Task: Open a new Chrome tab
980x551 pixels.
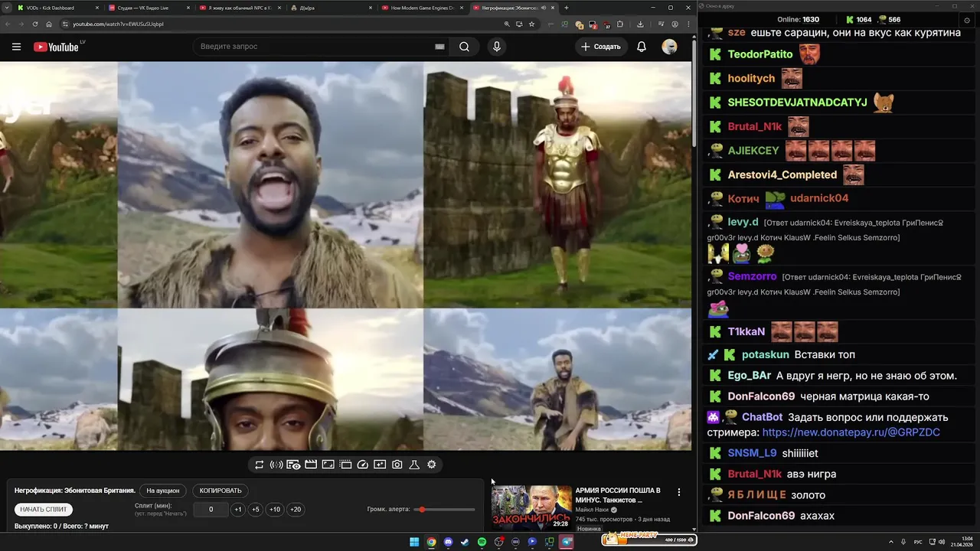Action: pos(567,8)
